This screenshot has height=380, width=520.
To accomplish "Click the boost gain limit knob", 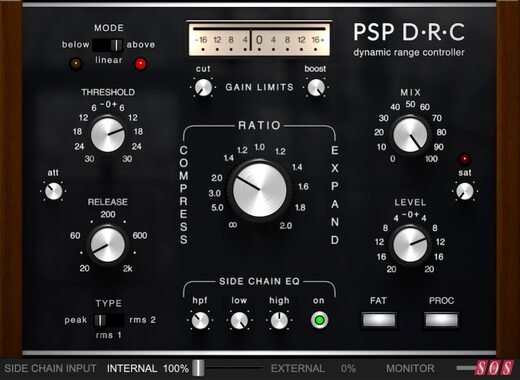I will point(316,88).
